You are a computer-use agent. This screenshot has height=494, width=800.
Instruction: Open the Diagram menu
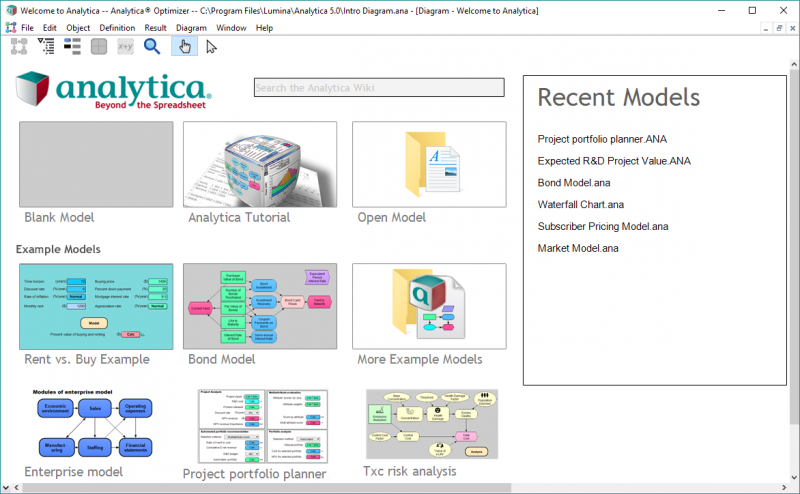[x=191, y=28]
